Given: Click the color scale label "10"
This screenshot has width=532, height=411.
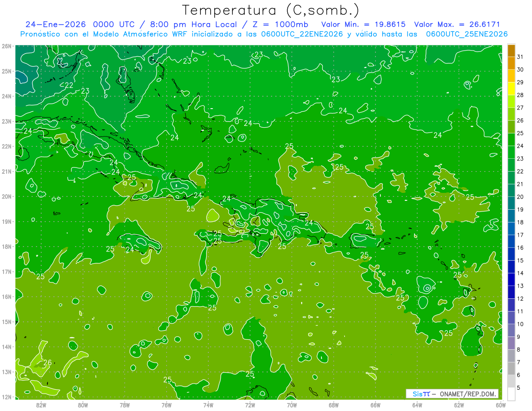Looking at the screenshot, I should pos(520,324).
